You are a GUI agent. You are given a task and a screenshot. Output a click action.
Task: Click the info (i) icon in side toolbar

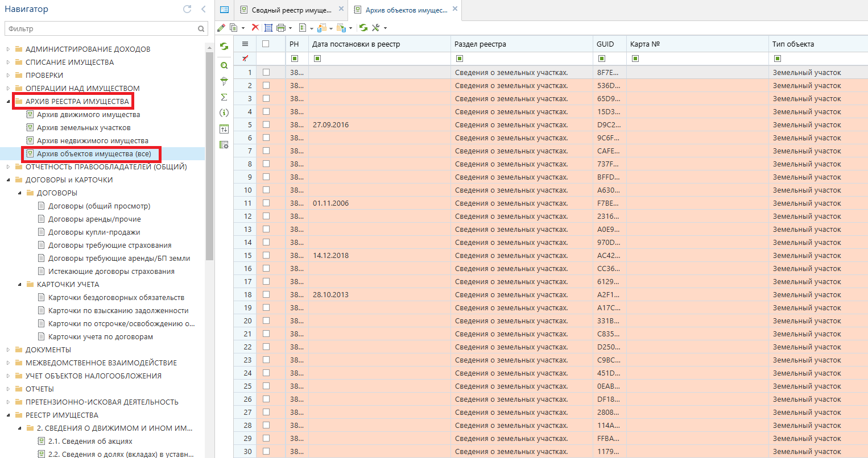click(224, 113)
